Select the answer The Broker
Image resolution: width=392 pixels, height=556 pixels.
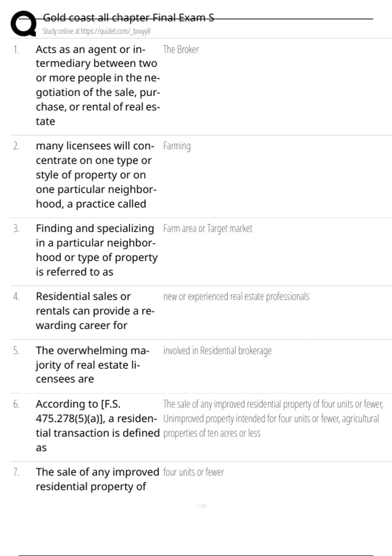point(181,49)
